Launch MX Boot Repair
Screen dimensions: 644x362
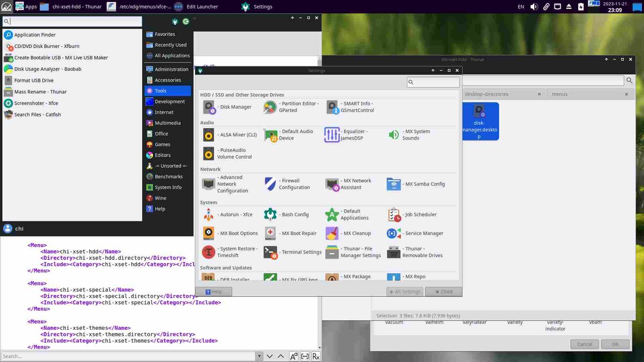tap(290, 233)
